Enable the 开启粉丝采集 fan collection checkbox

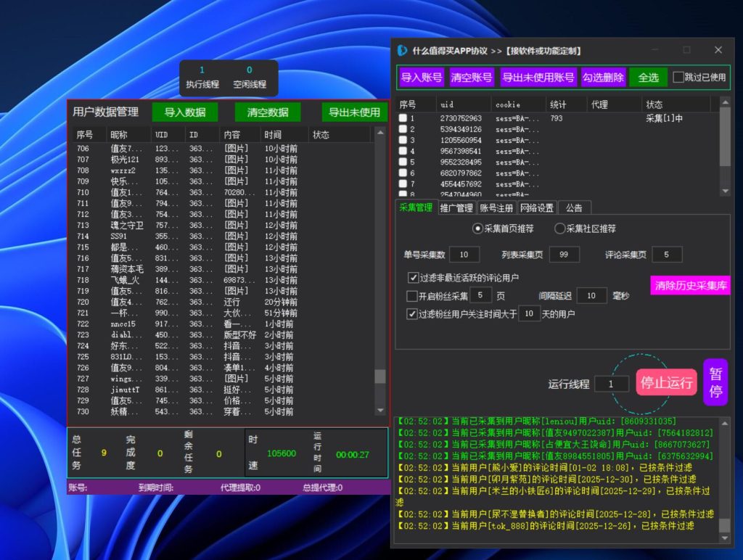[414, 295]
